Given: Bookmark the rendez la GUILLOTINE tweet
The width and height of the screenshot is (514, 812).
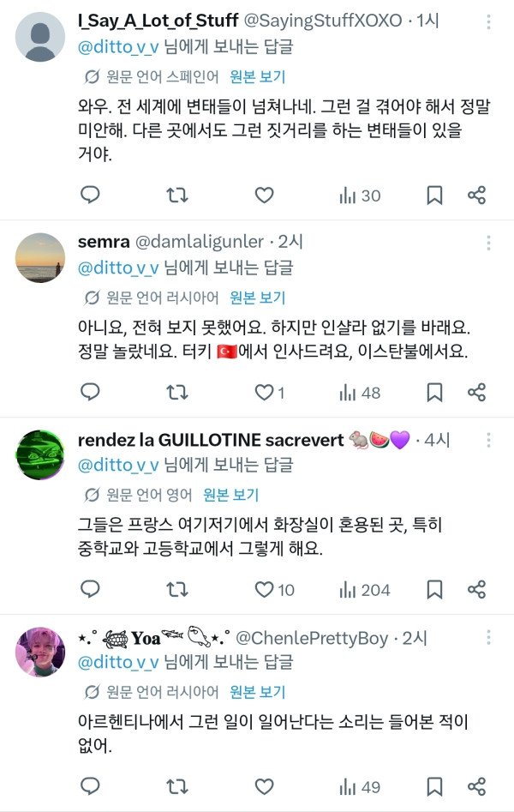Looking at the screenshot, I should pyautogui.click(x=434, y=590).
